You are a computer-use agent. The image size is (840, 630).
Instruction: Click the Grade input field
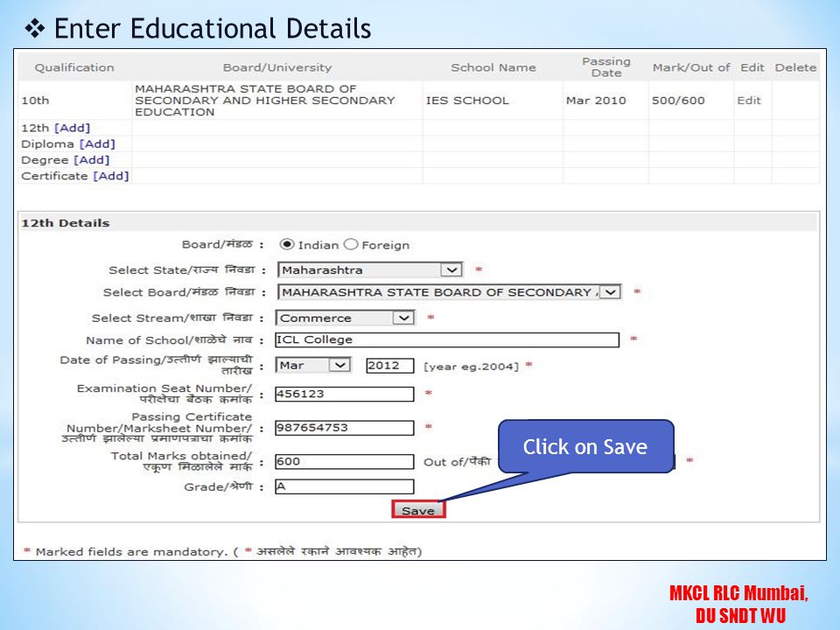pyautogui.click(x=345, y=486)
